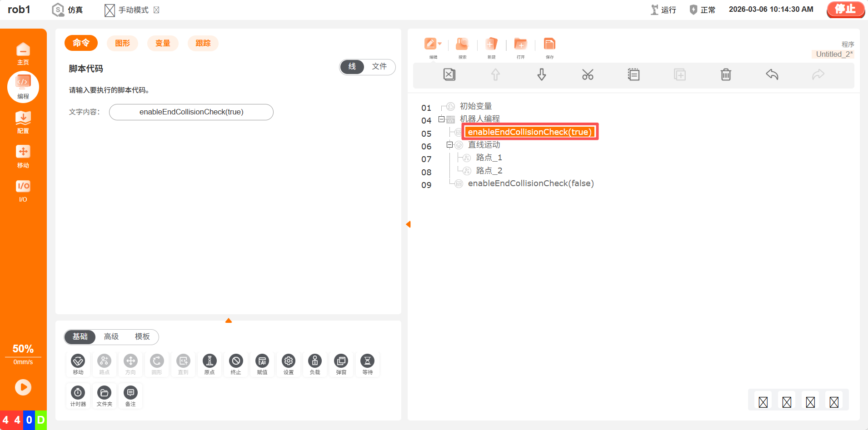Viewport: 868px width, 430px height.
Task: Switch command palette to 高级
Action: [x=111, y=336]
